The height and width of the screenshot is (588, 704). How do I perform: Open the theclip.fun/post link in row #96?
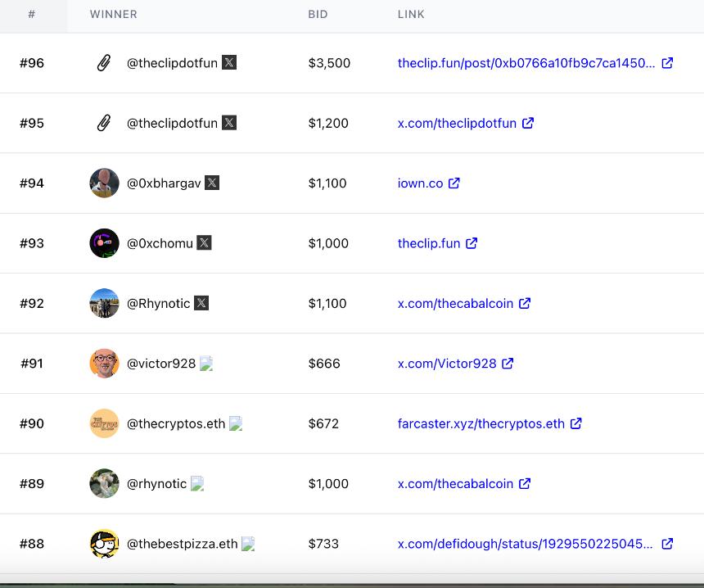click(524, 62)
